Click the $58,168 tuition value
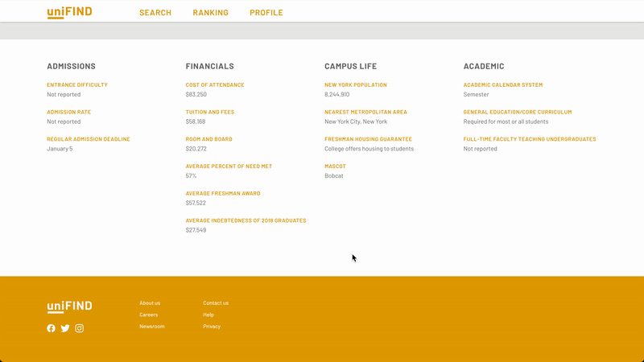 click(x=195, y=121)
